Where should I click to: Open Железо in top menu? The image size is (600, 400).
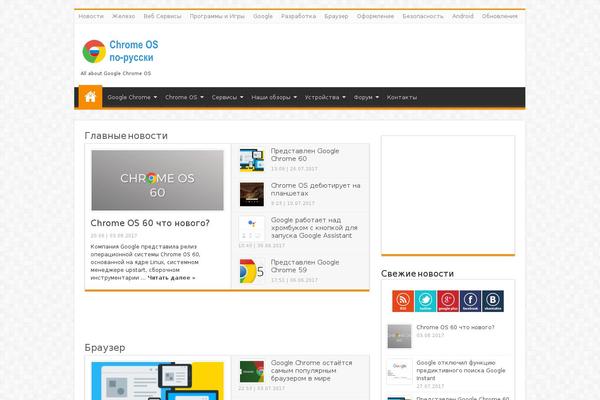(x=124, y=16)
